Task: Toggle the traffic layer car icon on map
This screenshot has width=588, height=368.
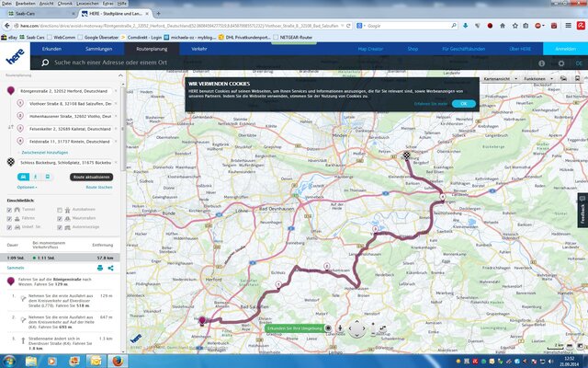Action: point(563,79)
